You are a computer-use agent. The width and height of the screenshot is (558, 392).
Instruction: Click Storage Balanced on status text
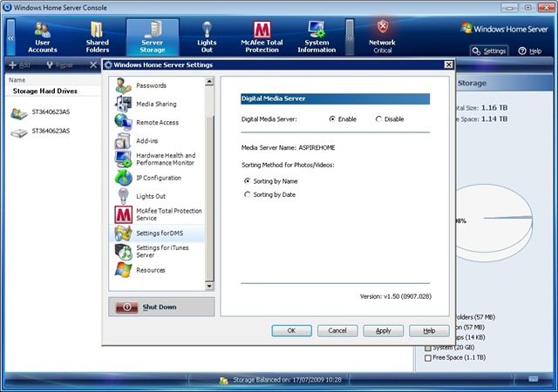coord(287,380)
